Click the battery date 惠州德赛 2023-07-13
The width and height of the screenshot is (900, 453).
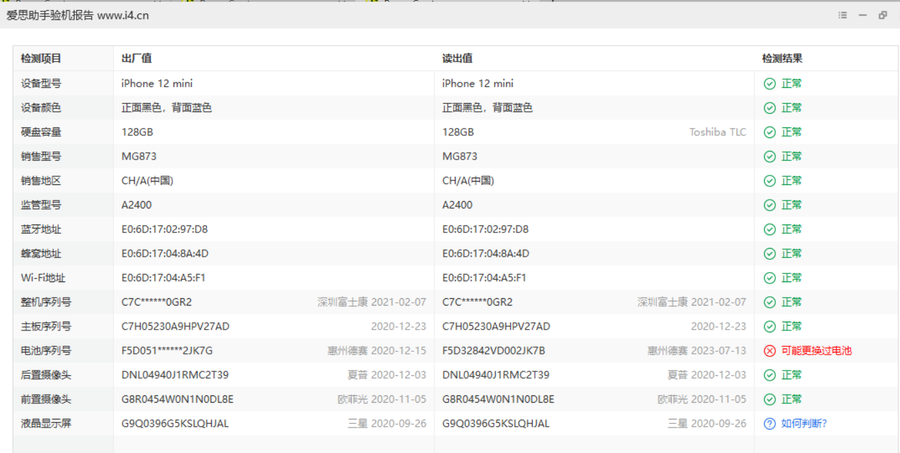tap(697, 351)
